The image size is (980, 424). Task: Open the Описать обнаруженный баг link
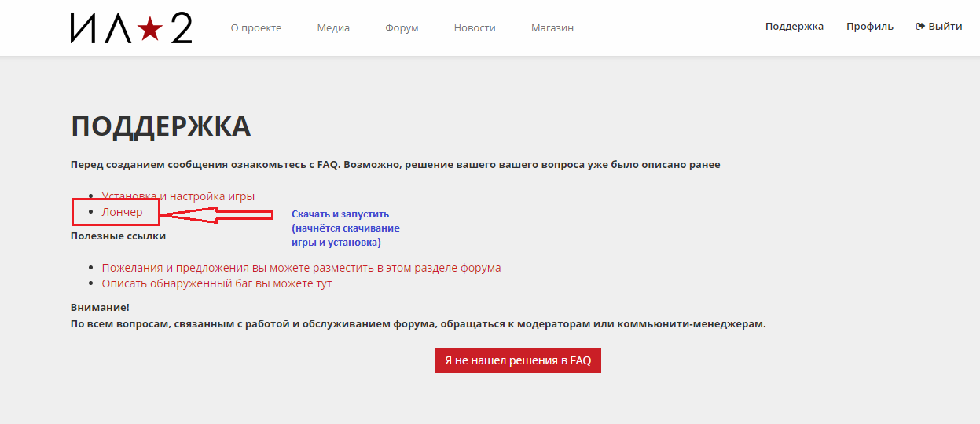pyautogui.click(x=217, y=283)
